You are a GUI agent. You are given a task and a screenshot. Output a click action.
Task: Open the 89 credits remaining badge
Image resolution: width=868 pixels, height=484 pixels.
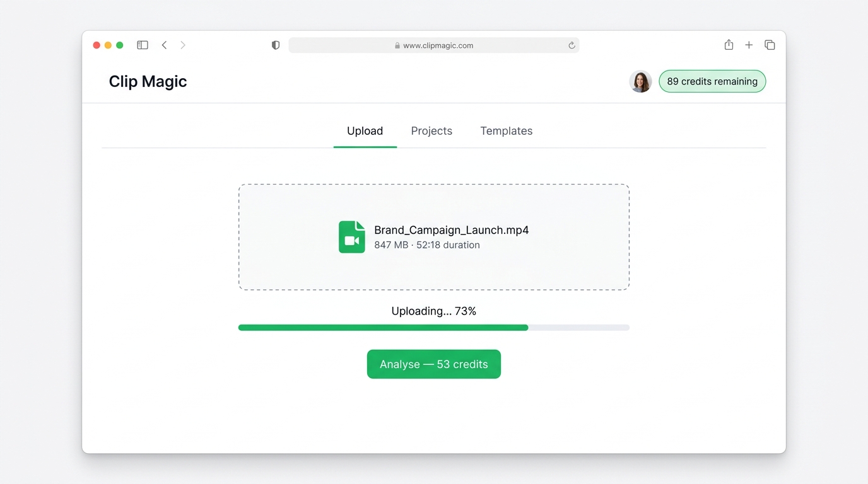(712, 81)
